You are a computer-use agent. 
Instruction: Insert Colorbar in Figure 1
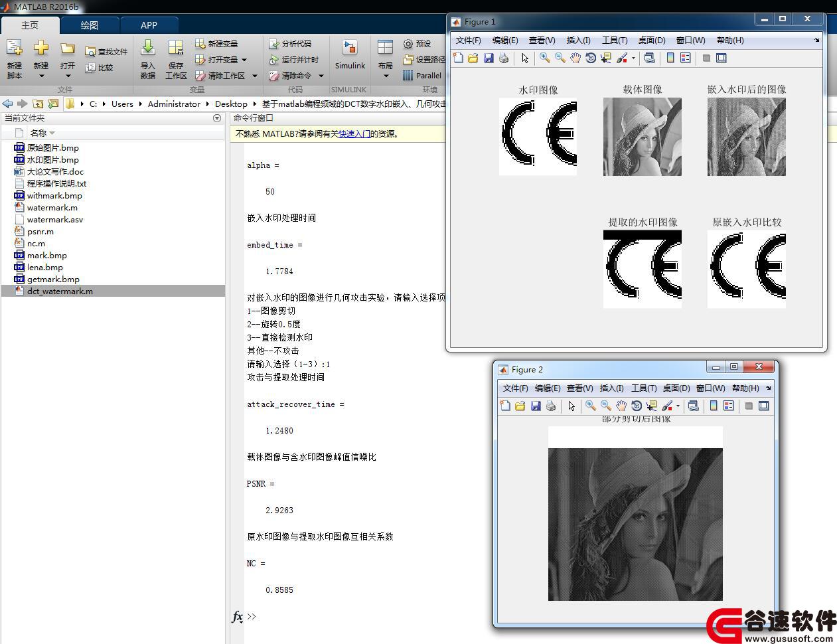[x=670, y=58]
